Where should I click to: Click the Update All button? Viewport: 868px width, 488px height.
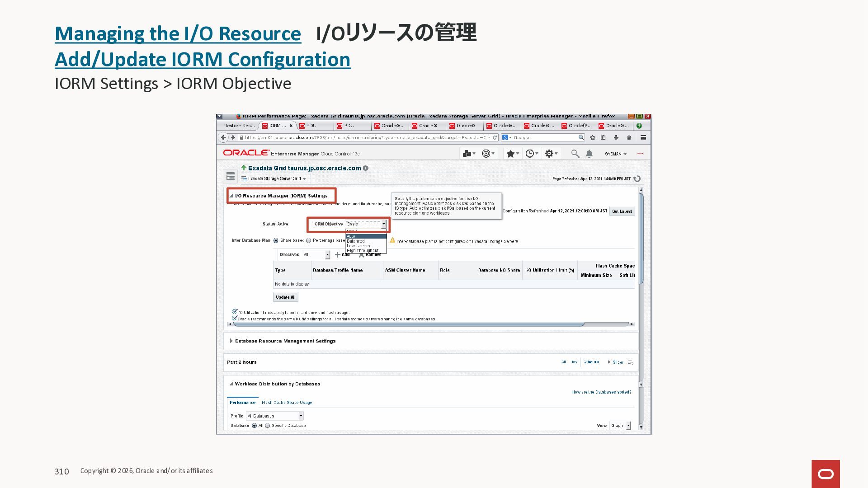(x=285, y=297)
